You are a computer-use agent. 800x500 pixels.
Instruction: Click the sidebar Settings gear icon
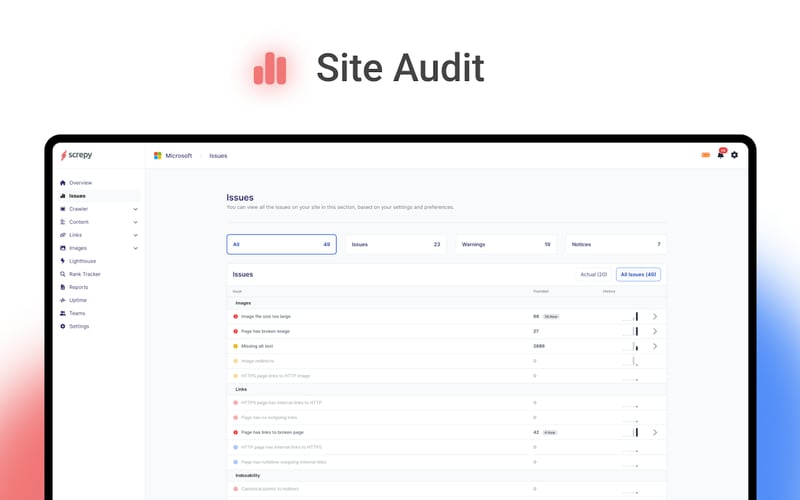click(x=63, y=326)
